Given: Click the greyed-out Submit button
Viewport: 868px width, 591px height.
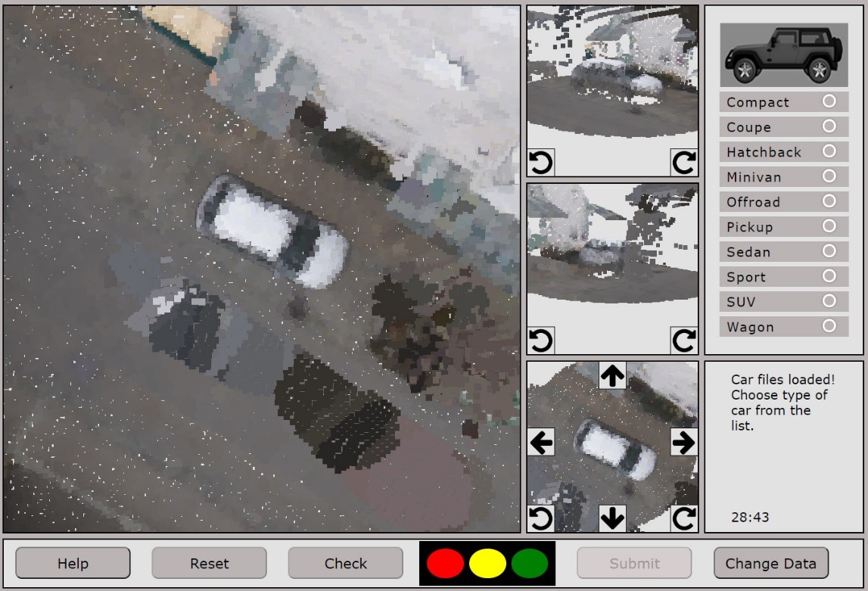Looking at the screenshot, I should [634, 563].
